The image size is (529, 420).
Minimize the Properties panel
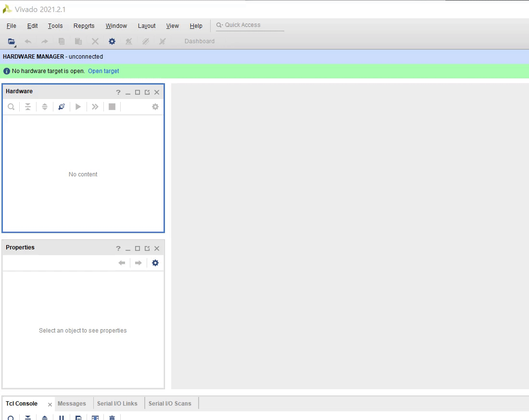tap(128, 249)
